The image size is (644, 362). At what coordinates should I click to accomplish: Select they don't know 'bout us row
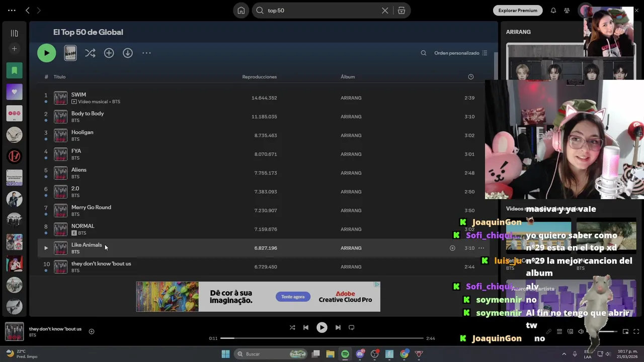264,266
